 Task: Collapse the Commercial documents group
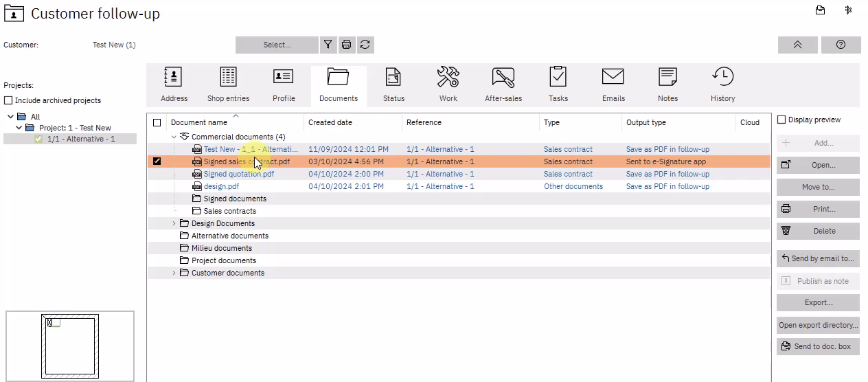click(174, 137)
